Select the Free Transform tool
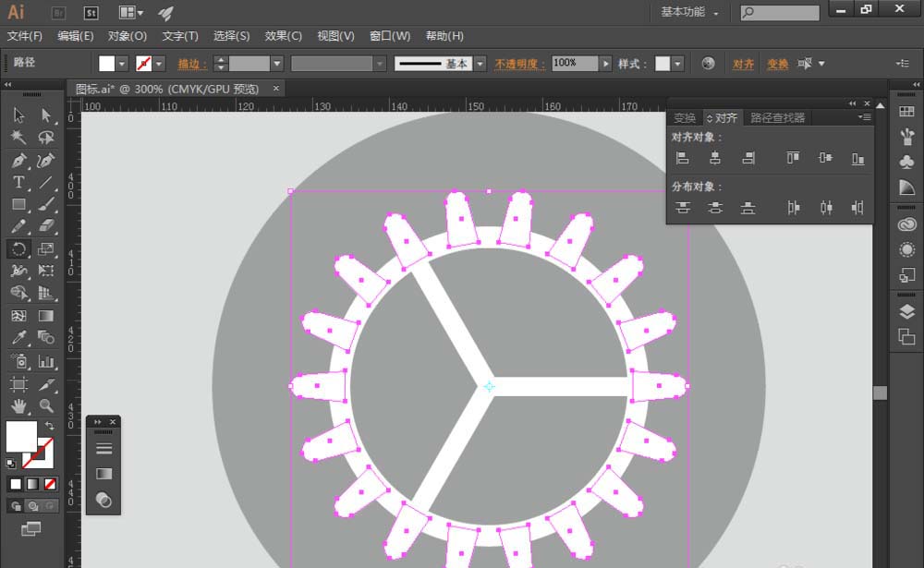This screenshot has height=568, width=924. point(46,271)
